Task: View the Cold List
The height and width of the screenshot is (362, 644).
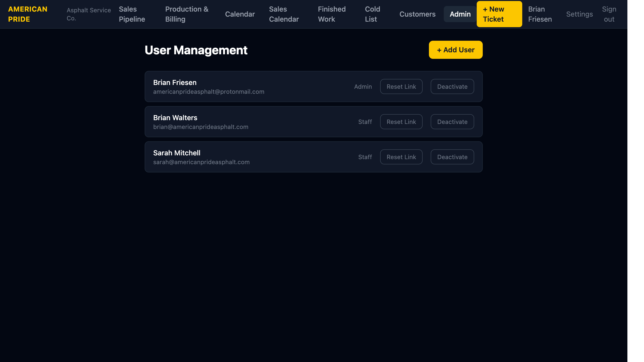Action: click(x=372, y=14)
